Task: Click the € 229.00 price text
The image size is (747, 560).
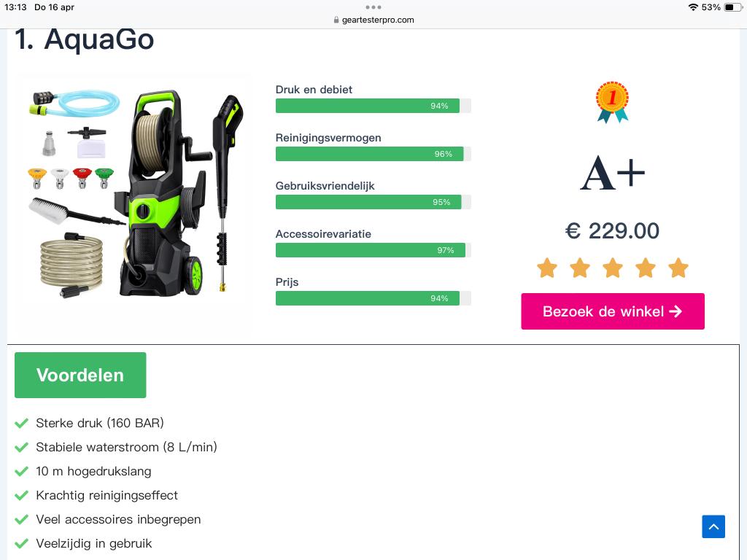Action: (612, 231)
